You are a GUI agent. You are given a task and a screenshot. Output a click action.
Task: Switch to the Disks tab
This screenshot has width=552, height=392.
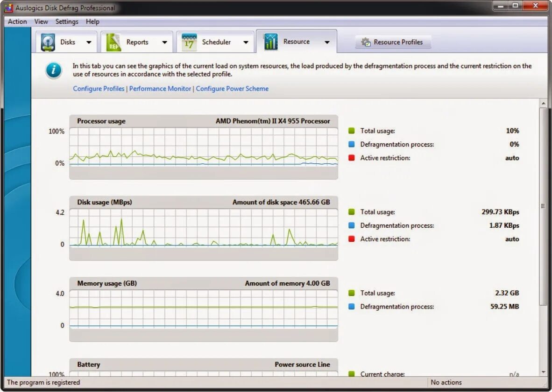[x=66, y=42]
